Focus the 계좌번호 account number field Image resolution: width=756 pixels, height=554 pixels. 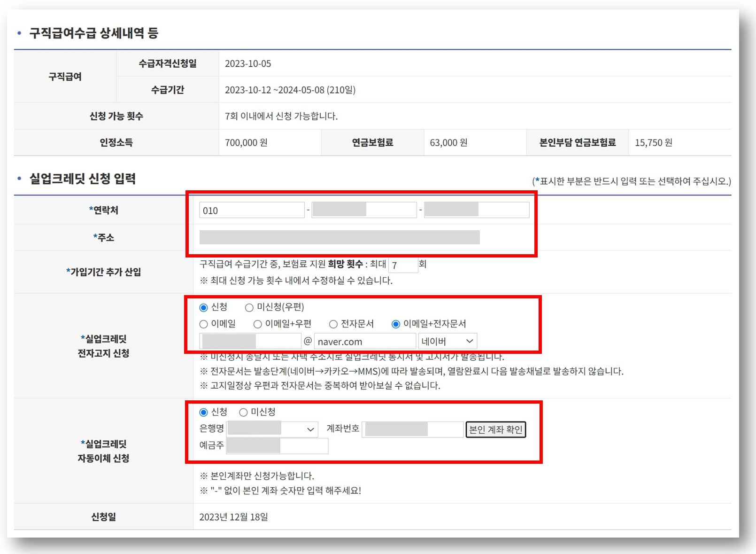[412, 429]
